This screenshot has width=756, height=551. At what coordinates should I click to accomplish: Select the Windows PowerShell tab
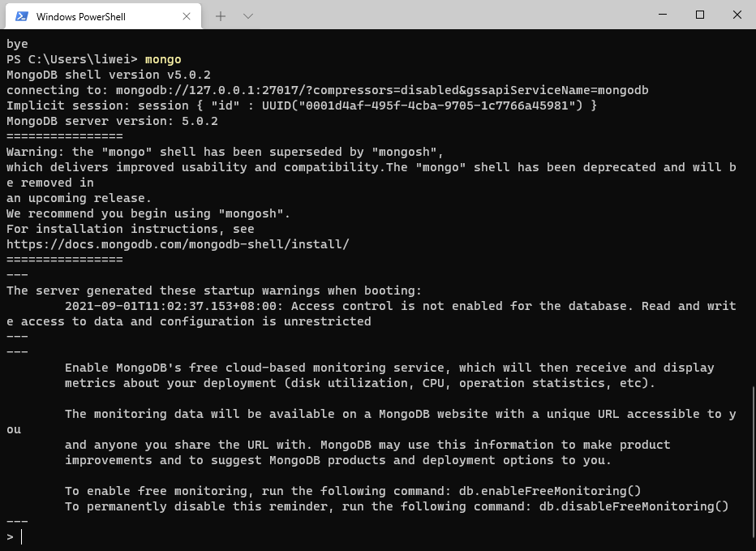click(x=103, y=16)
